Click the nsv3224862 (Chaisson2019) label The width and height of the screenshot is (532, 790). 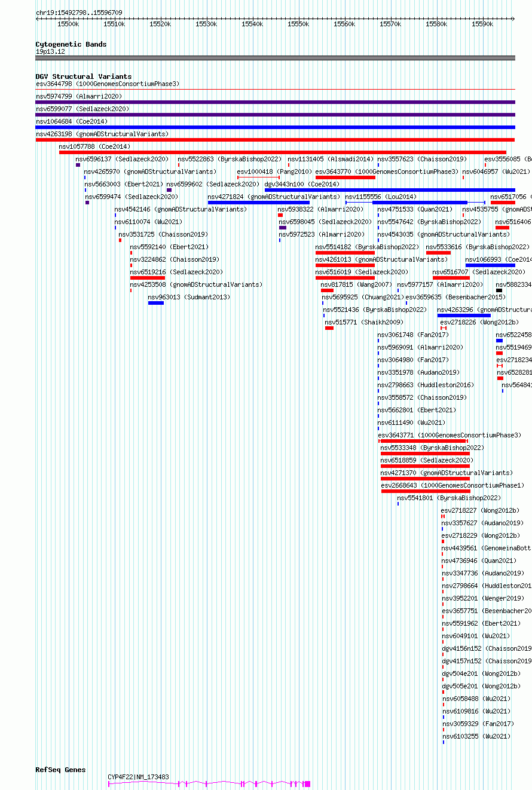click(x=175, y=259)
